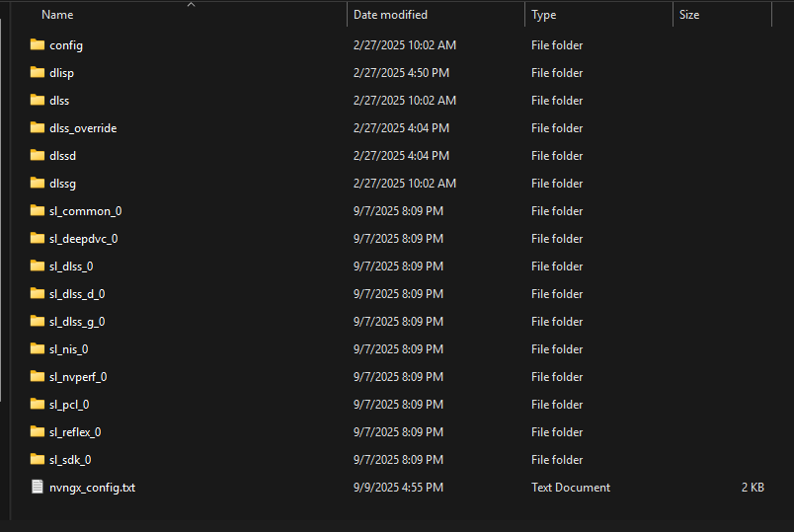794x532 pixels.
Task: Select the dlss_override folder icon
Action: 37,127
